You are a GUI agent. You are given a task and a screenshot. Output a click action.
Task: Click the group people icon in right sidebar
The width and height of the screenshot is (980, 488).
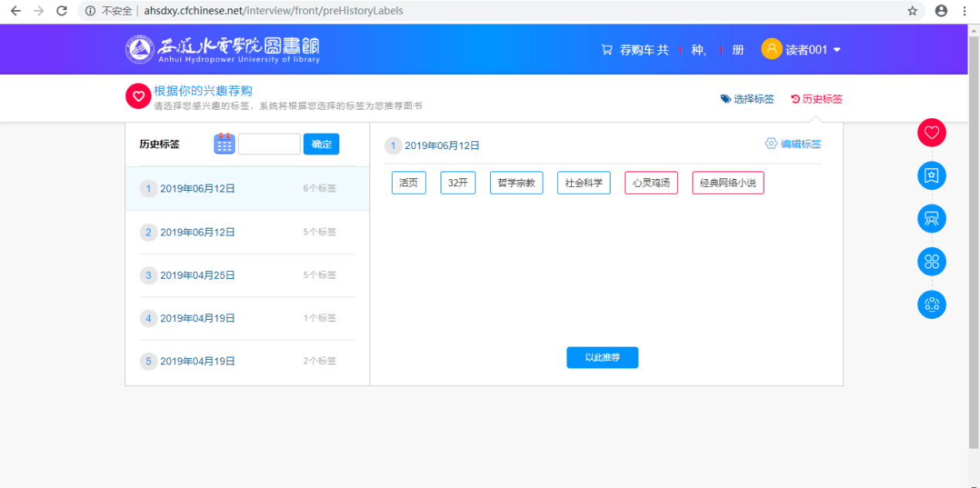931,219
